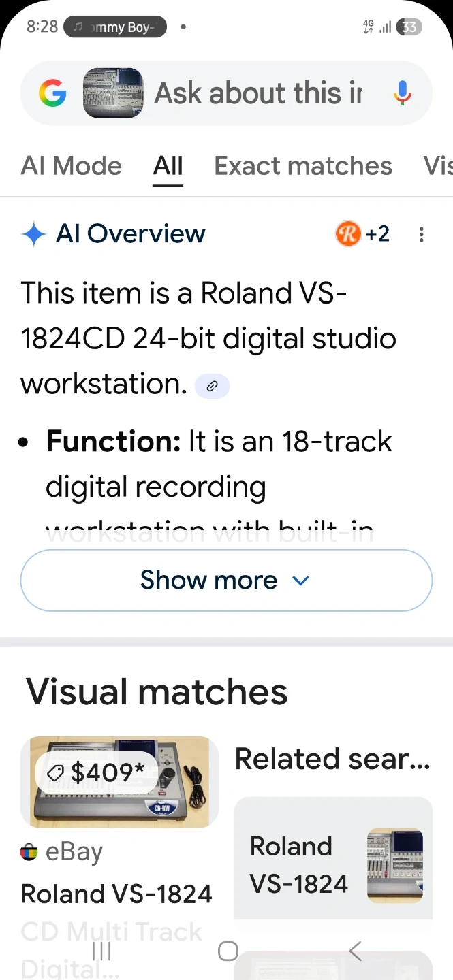Tap the music now-playing status pill
Image resolution: width=453 pixels, height=980 pixels.
[115, 27]
